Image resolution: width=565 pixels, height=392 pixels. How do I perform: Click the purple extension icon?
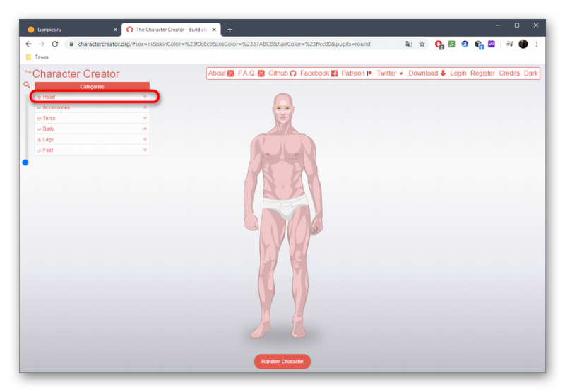point(492,44)
